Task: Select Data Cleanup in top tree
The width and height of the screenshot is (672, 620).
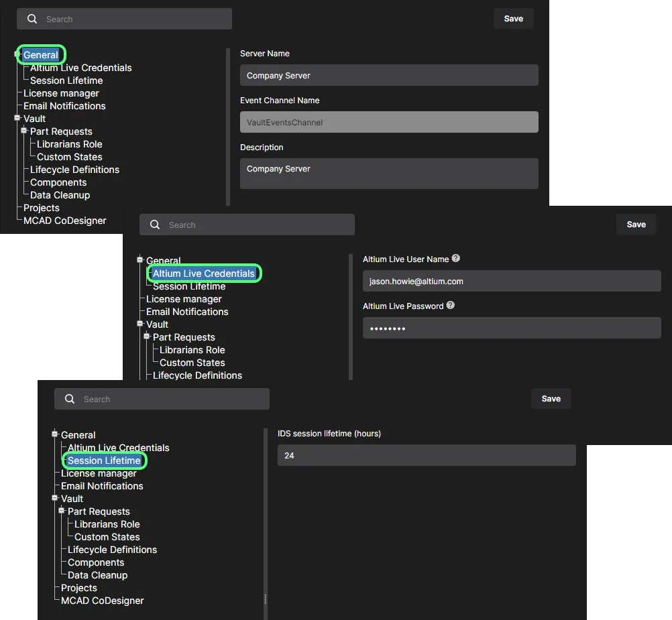Action: point(60,195)
